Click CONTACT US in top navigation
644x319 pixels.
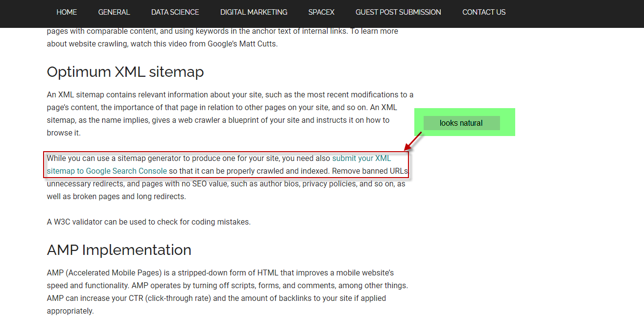484,12
